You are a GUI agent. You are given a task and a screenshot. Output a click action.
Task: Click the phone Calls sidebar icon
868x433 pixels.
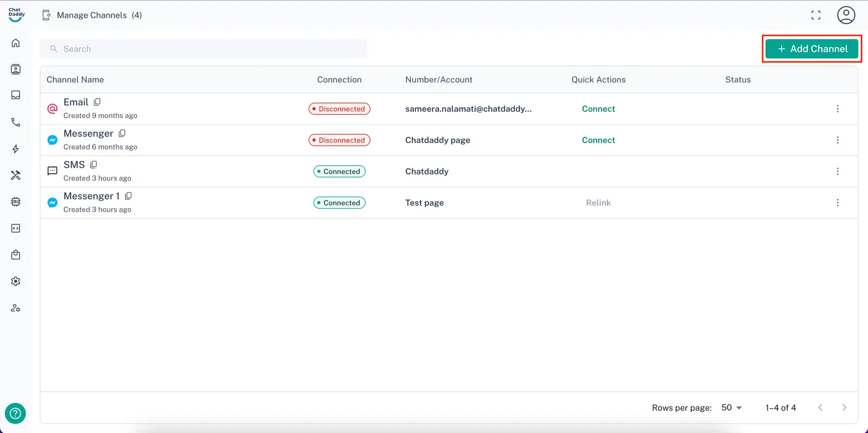[x=16, y=122]
